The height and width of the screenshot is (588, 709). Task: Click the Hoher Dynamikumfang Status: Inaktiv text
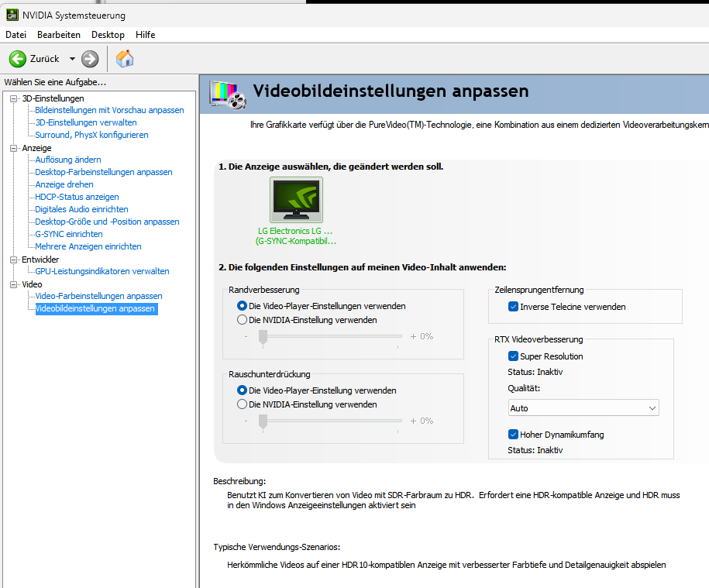[535, 450]
